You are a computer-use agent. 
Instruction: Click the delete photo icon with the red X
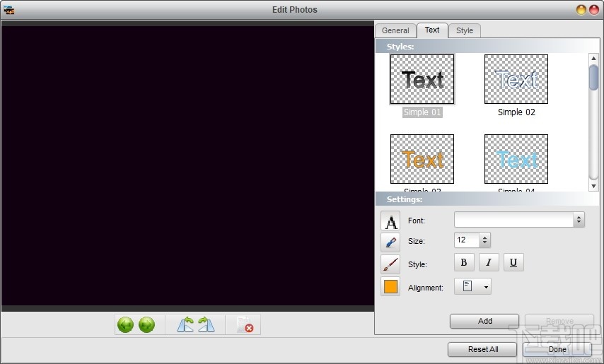[245, 324]
